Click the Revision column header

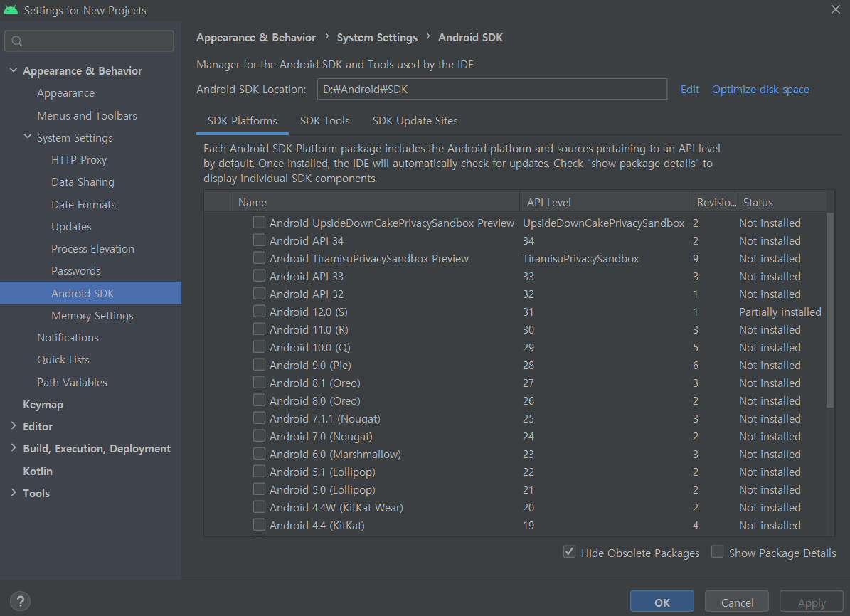click(712, 202)
